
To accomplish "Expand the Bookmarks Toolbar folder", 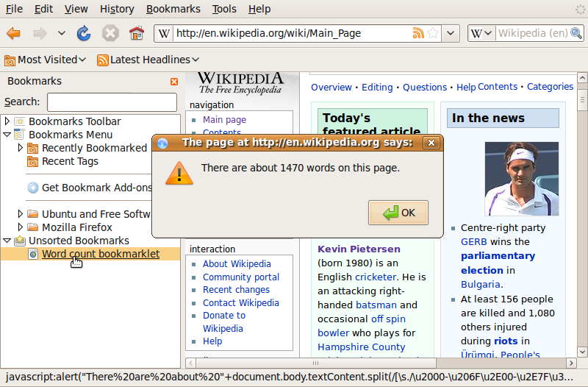I will 7,121.
